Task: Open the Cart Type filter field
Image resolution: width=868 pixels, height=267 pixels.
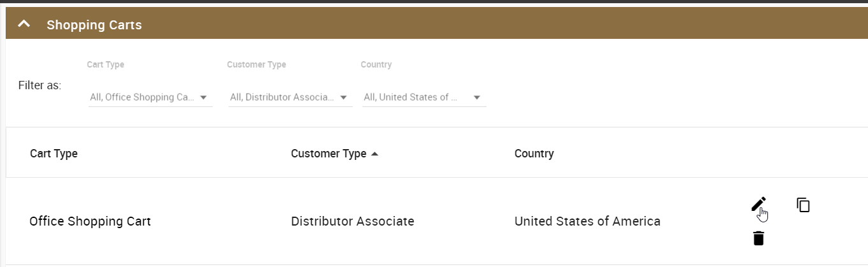Action: pos(142,97)
